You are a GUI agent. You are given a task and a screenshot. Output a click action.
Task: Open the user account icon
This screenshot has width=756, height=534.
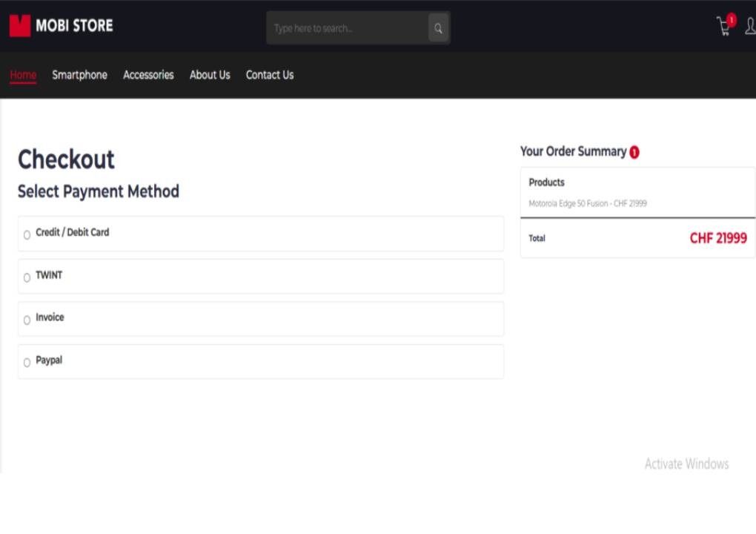point(751,26)
